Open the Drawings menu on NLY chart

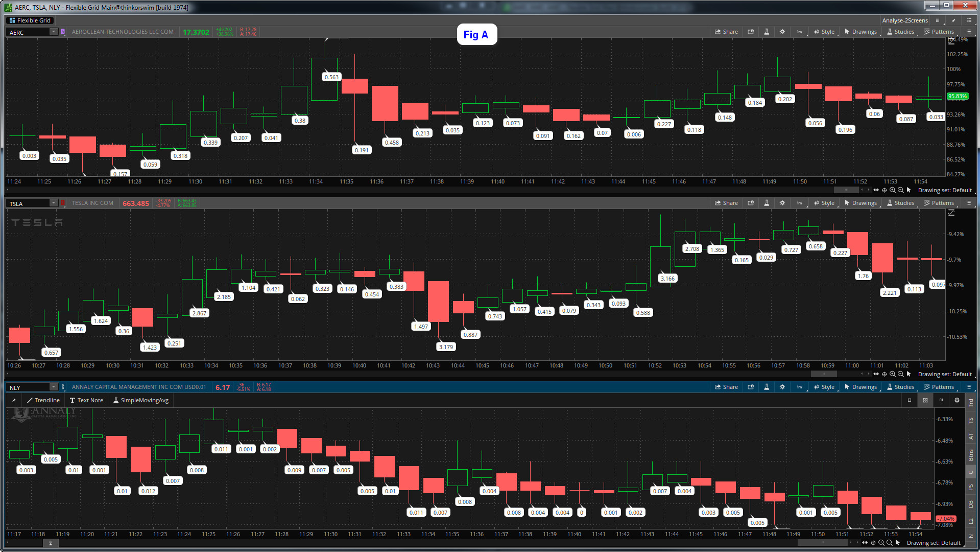click(x=861, y=387)
